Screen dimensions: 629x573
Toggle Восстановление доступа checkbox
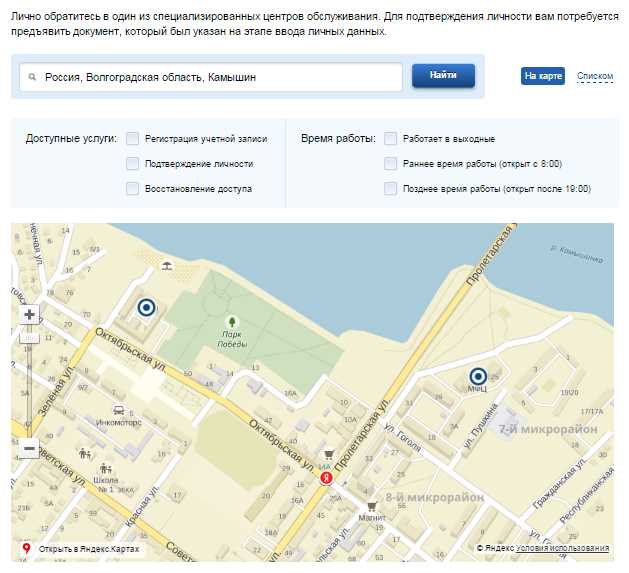point(132,189)
